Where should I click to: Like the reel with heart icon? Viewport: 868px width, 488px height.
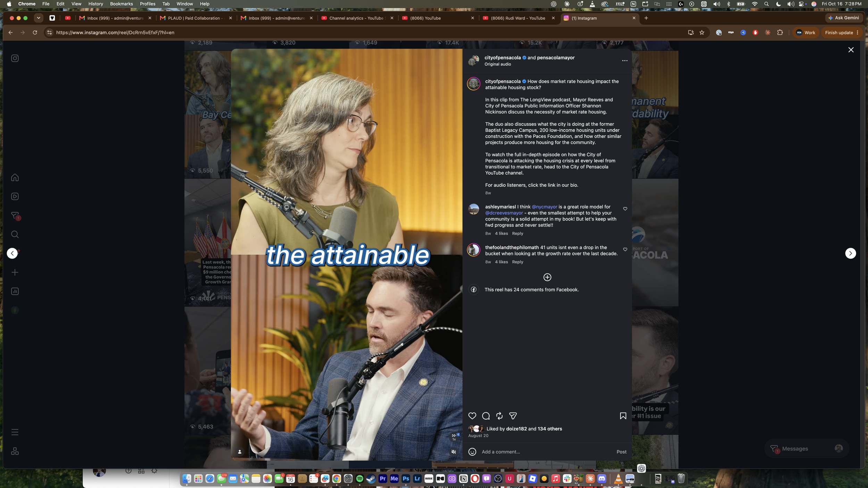click(x=472, y=416)
